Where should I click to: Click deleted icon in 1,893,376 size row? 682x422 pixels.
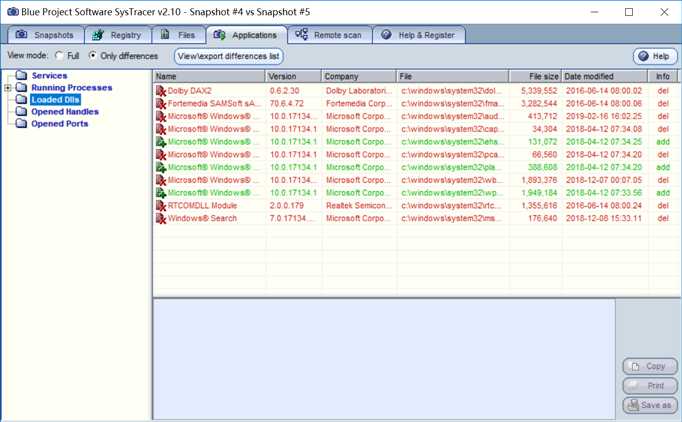(161, 180)
